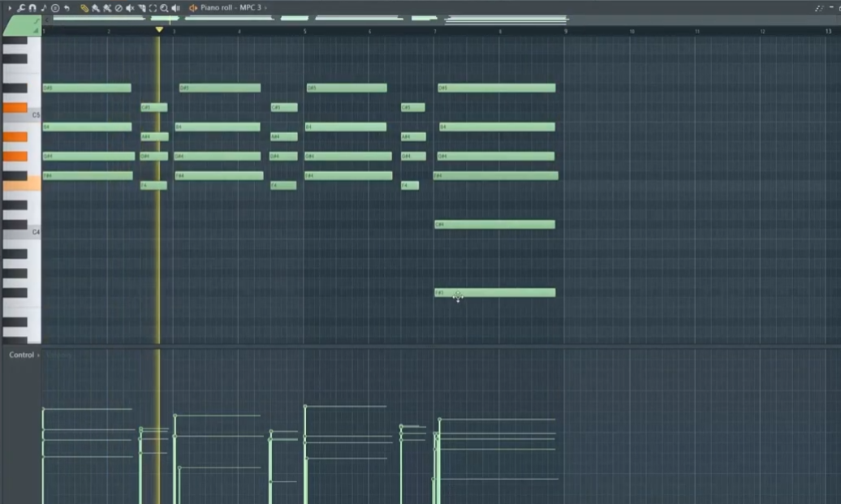Open the piano roll options menu arrow
The width and height of the screenshot is (841, 504).
click(10, 8)
